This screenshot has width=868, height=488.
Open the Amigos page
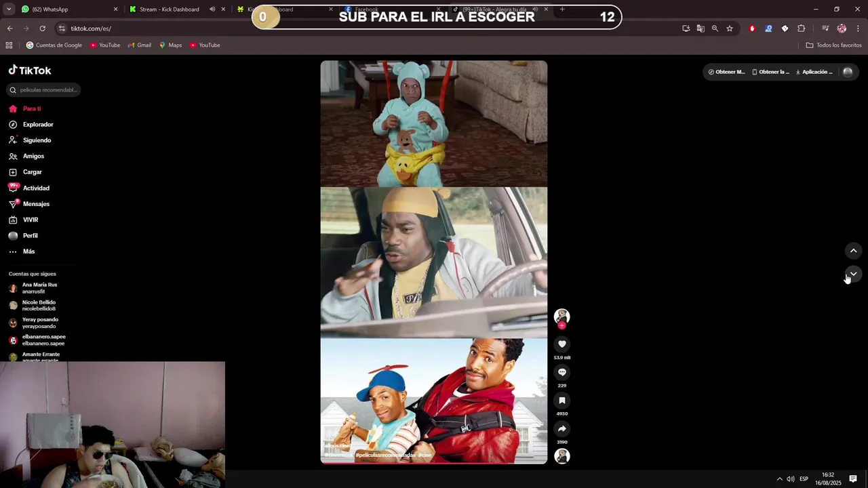pos(26,156)
